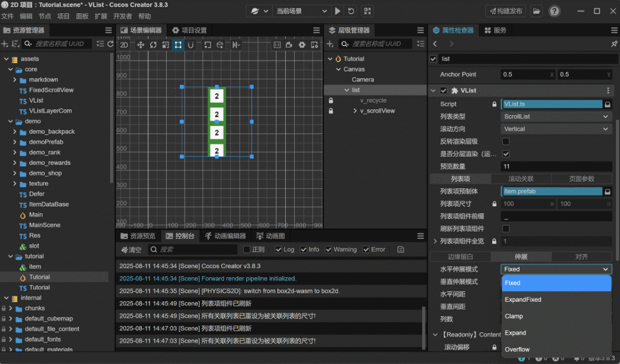Open the 扩展 menu in menu bar
The width and height of the screenshot is (620, 364).
pos(101,16)
